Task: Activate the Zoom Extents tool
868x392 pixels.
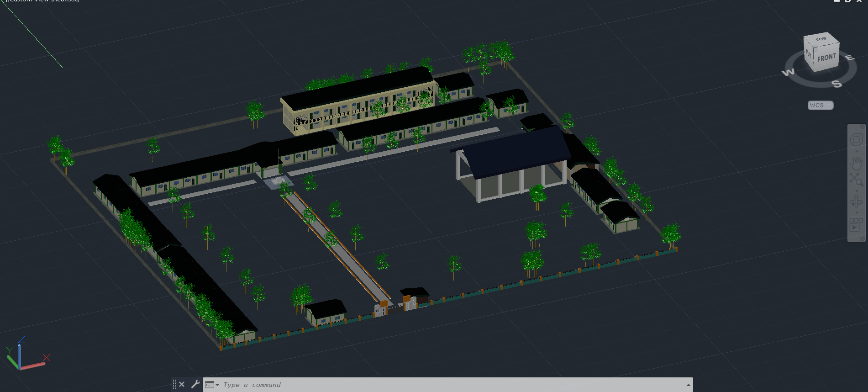Action: 856,180
